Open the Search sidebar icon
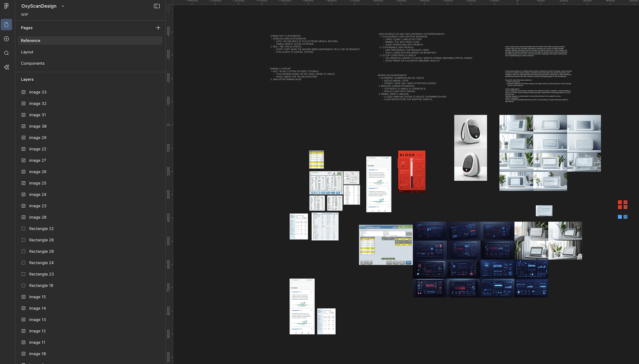The height and width of the screenshot is (364, 639). pos(6,53)
